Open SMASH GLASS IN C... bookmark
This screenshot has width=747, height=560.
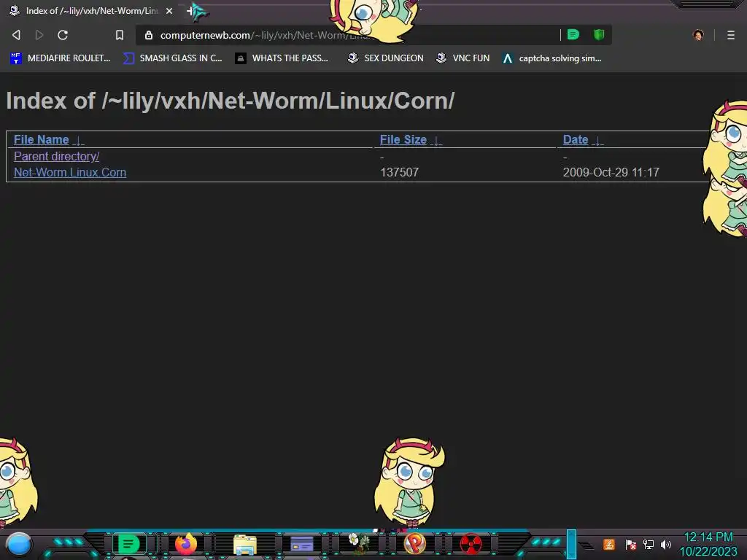click(x=172, y=58)
